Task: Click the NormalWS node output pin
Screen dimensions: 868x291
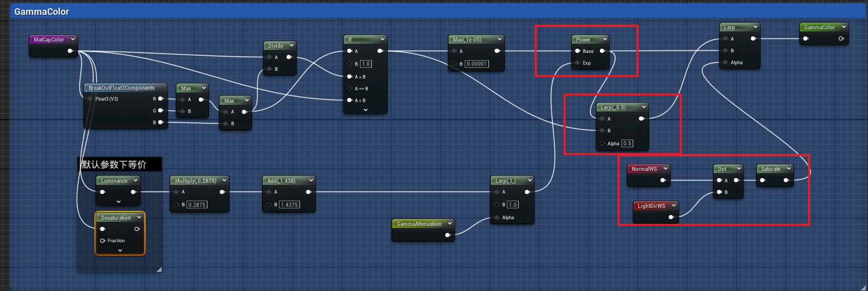Action: 663,180
